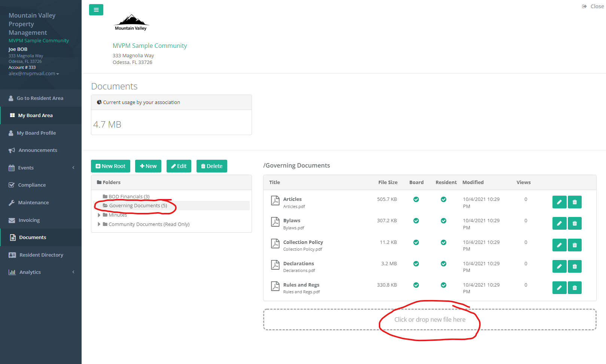Click the folder Edit button
This screenshot has height=364, width=606.
click(x=179, y=166)
